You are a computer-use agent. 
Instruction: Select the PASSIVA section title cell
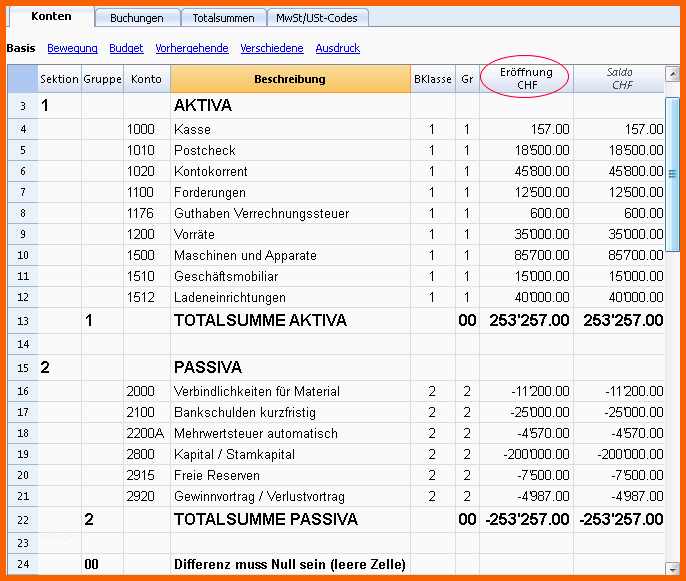[290, 367]
